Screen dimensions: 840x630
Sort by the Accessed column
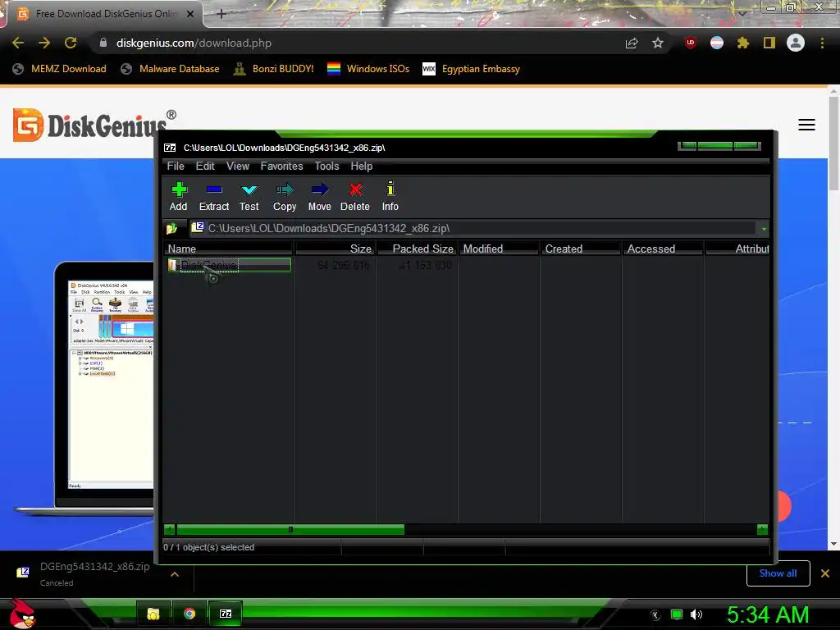point(663,249)
